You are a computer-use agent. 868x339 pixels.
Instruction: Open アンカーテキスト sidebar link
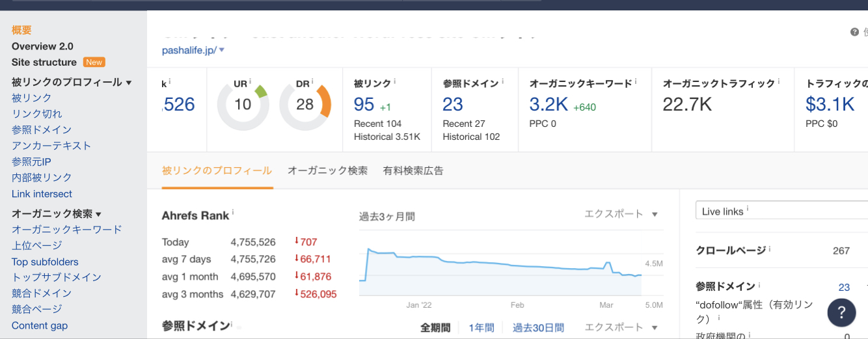[51, 146]
